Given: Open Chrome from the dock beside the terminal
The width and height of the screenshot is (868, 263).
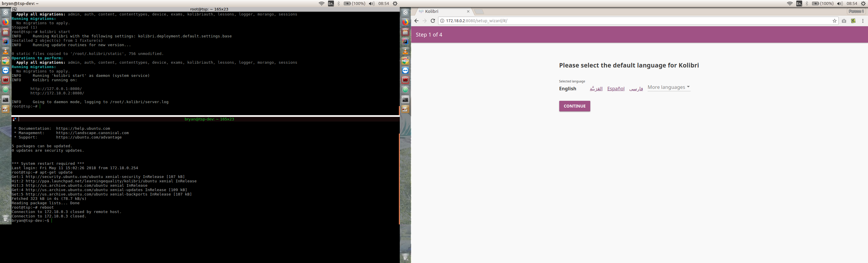Looking at the screenshot, I should click(x=5, y=61).
